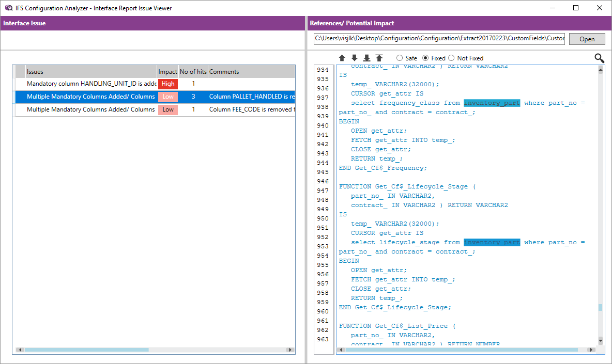Click the magnifying glass search icon
Viewport: 612px width, 364px height.
coord(599,58)
